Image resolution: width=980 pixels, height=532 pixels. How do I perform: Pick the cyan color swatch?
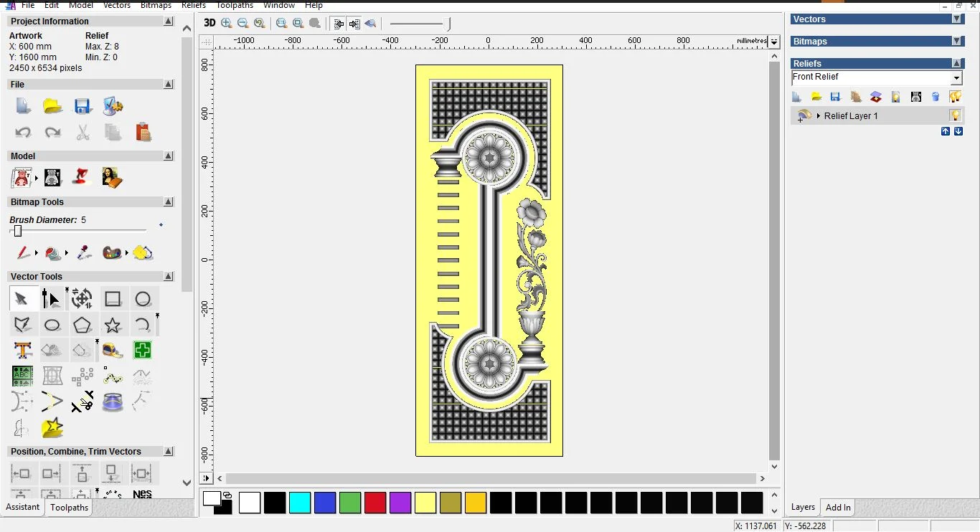click(x=300, y=503)
